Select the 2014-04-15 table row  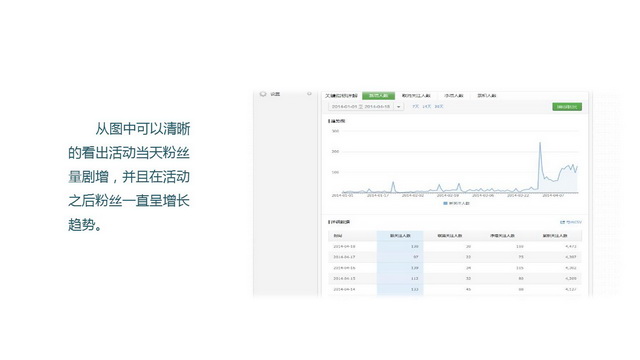pyautogui.click(x=455, y=279)
